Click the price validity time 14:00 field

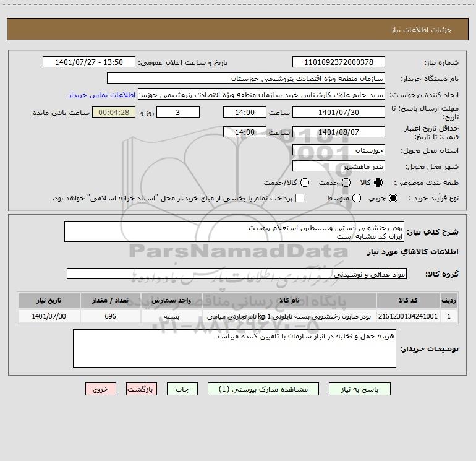click(245, 132)
